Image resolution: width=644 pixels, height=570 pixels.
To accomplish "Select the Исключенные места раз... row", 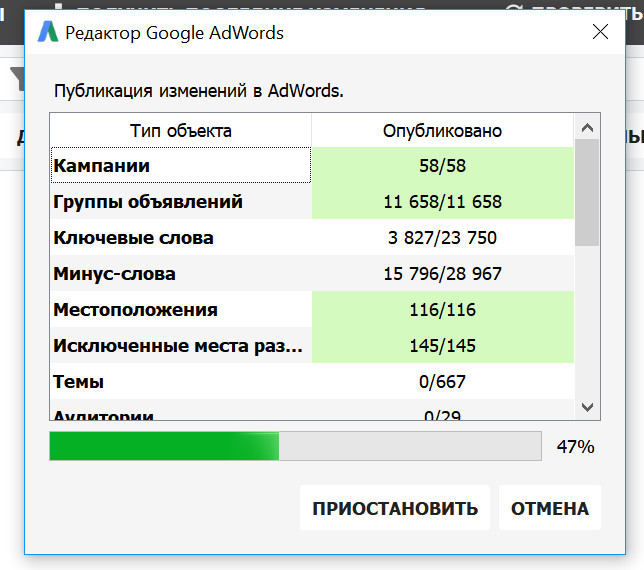I will 312,345.
